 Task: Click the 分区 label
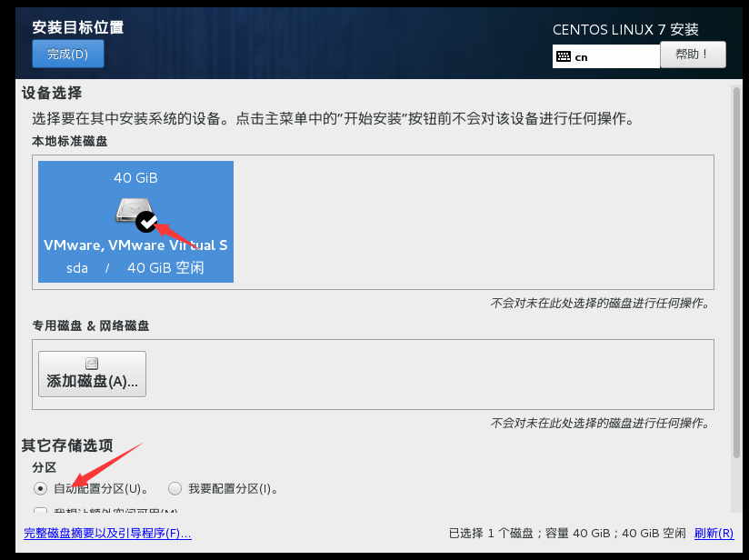(x=45, y=467)
